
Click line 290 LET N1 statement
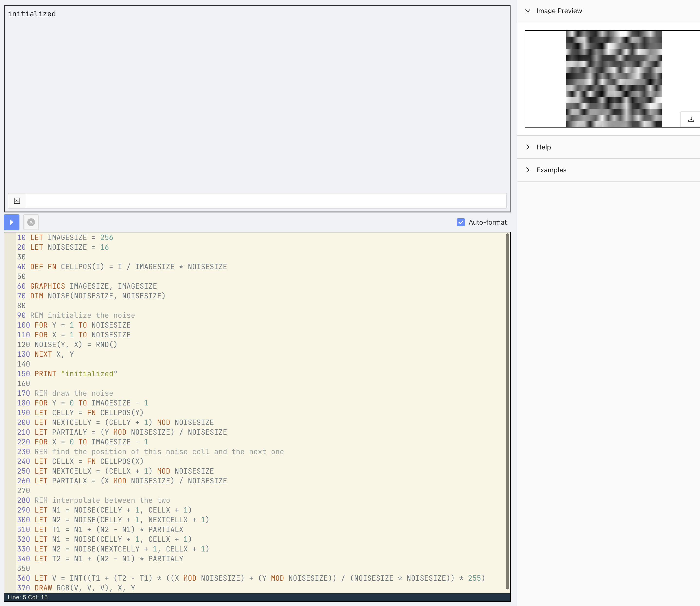point(104,510)
